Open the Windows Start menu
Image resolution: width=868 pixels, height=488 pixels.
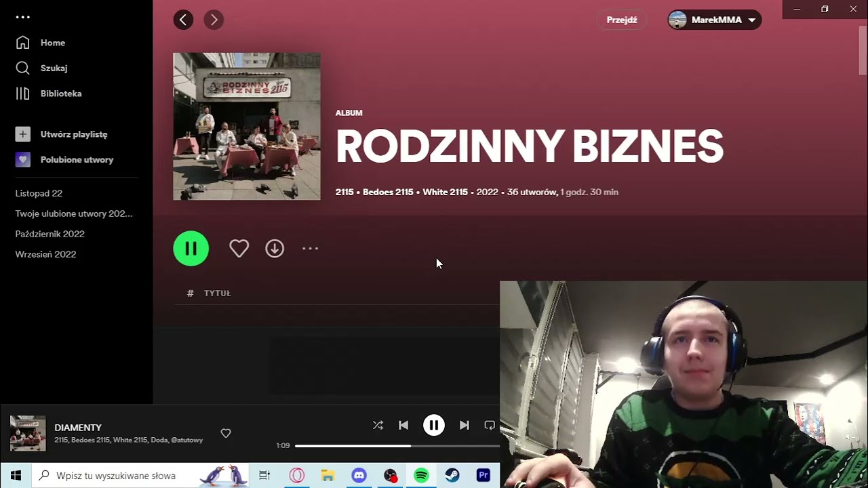tap(16, 475)
